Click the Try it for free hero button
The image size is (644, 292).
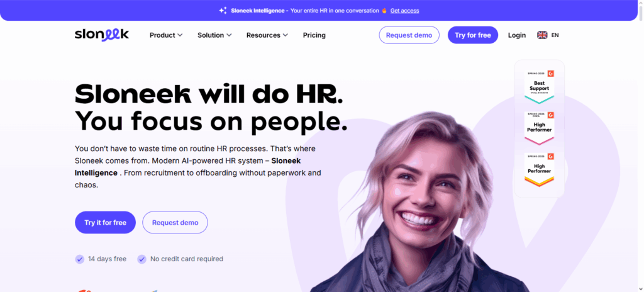(x=105, y=223)
